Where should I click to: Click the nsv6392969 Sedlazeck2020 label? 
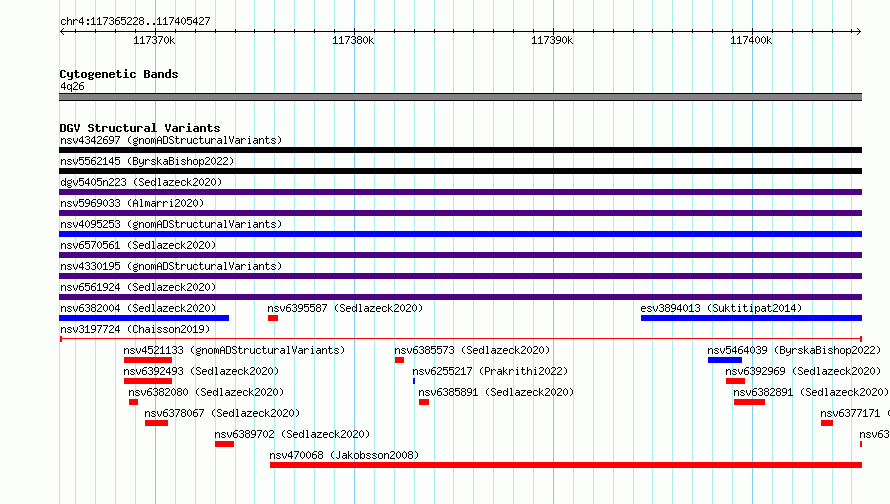tap(803, 371)
